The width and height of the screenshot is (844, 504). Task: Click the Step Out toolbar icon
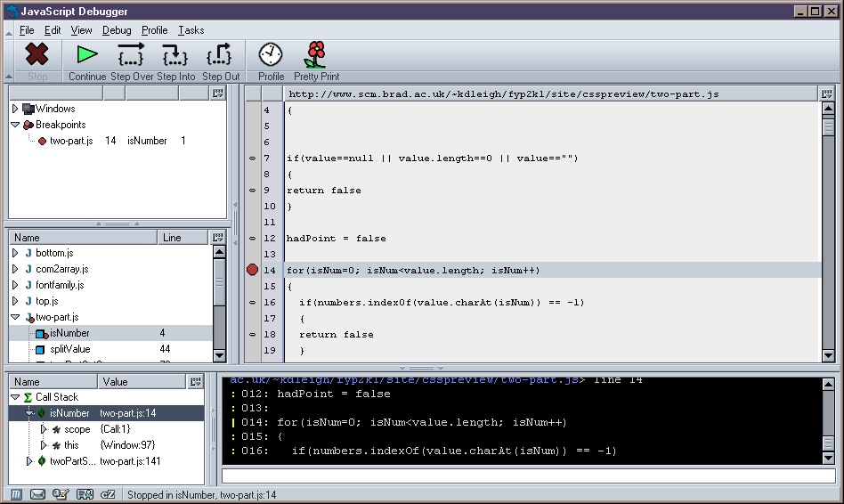pos(220,61)
